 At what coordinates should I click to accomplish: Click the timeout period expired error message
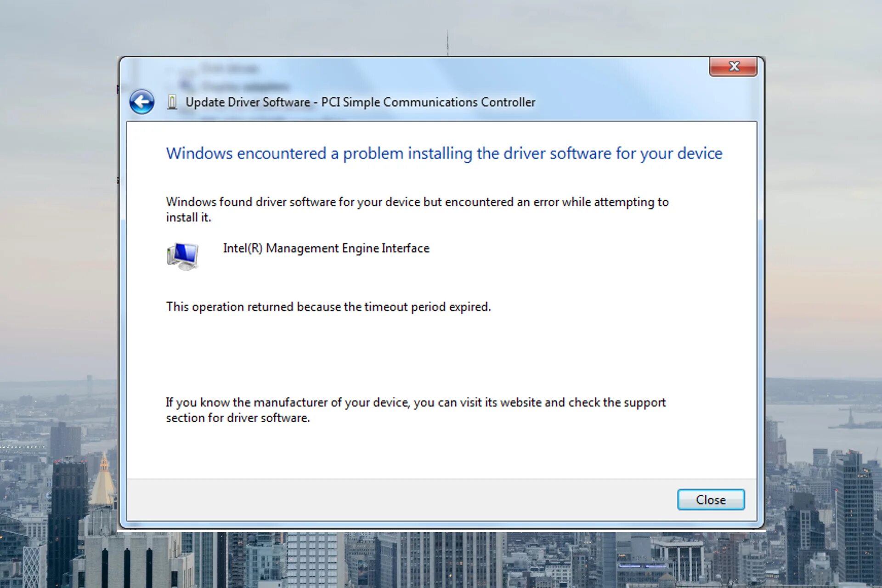328,307
